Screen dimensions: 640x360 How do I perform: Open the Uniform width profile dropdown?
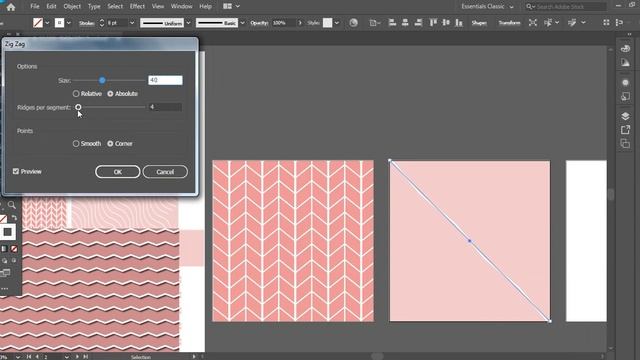[188, 23]
